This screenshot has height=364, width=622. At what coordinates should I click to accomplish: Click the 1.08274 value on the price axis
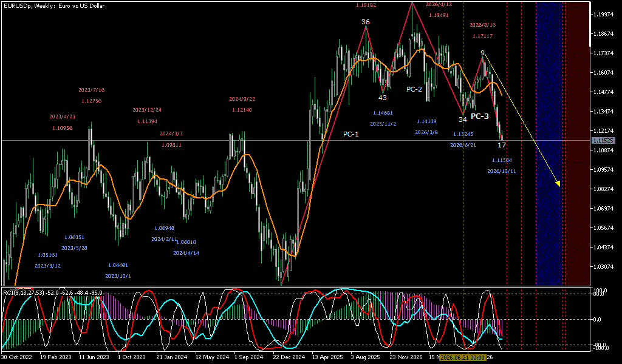click(x=603, y=189)
